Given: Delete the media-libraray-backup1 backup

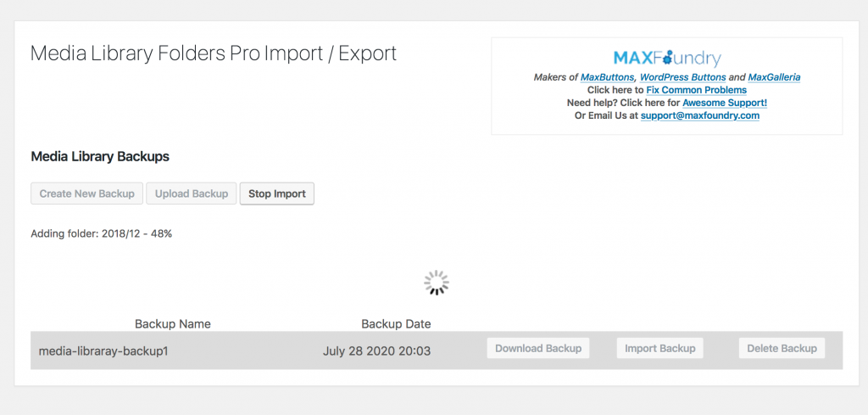Looking at the screenshot, I should click(x=782, y=349).
